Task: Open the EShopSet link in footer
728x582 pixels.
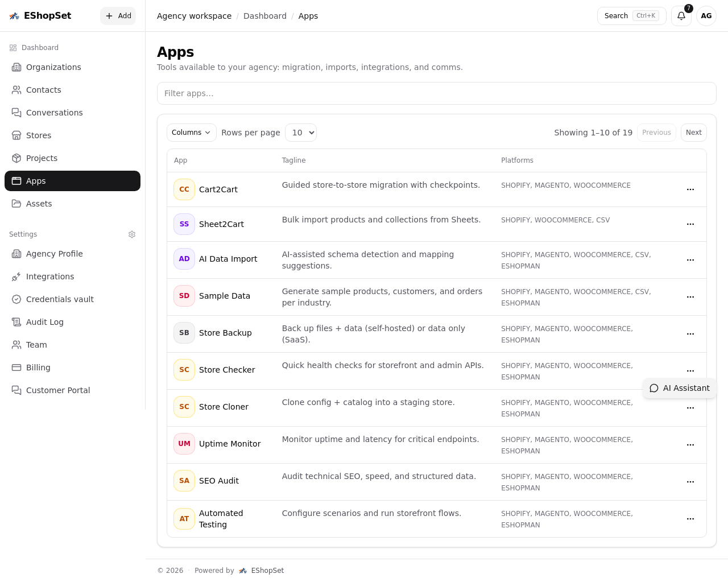Action: point(267,571)
